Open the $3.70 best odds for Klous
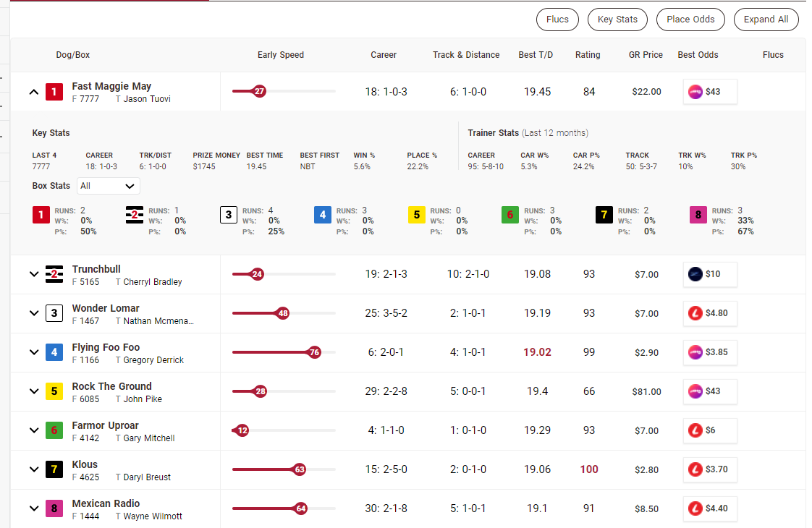This screenshot has height=528, width=812. (709, 469)
